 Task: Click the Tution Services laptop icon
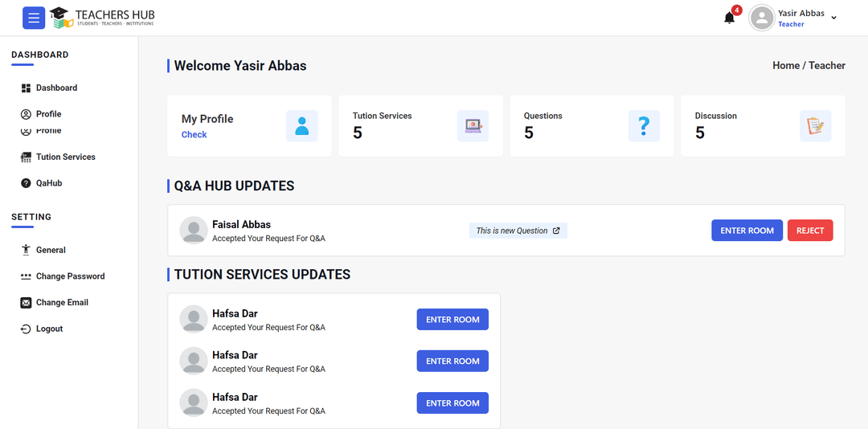[x=473, y=126]
